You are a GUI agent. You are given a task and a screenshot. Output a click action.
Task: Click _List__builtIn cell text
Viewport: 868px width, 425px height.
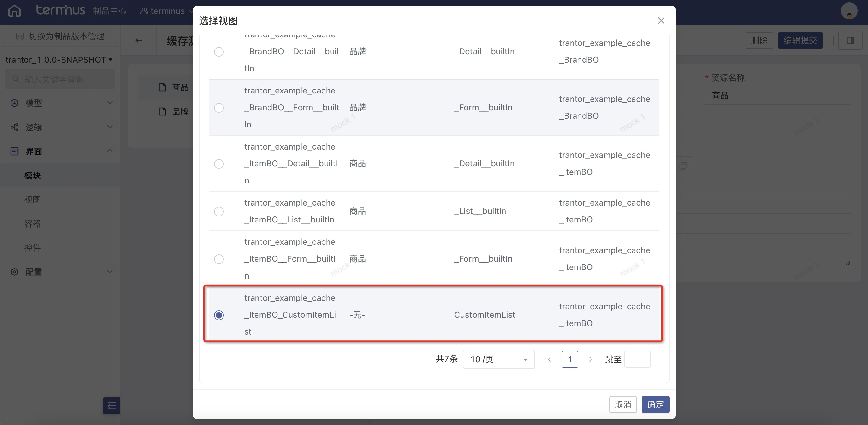480,211
